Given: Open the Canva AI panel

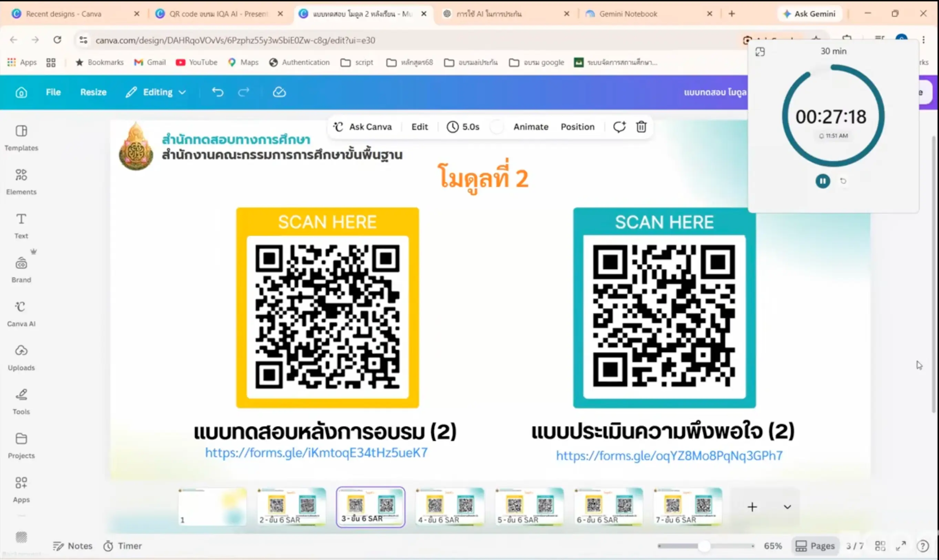Looking at the screenshot, I should (x=21, y=314).
